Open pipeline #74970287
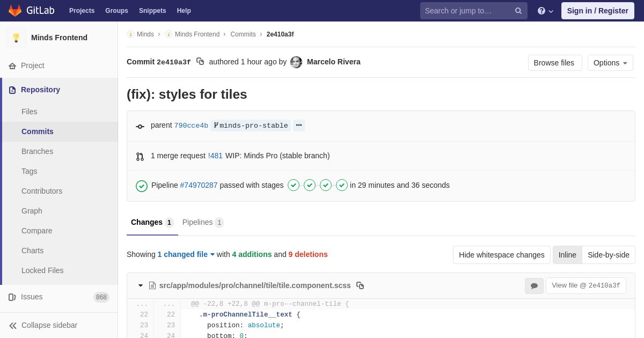The height and width of the screenshot is (338, 644). (199, 185)
